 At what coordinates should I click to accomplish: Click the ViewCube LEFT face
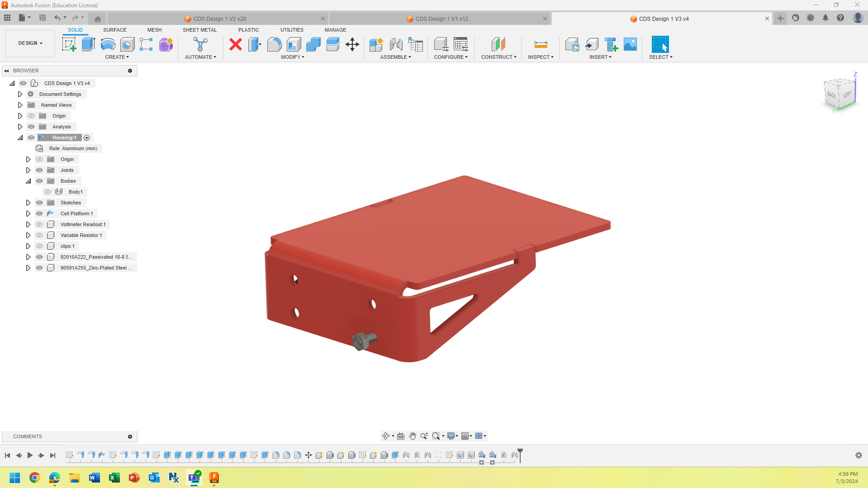[847, 95]
